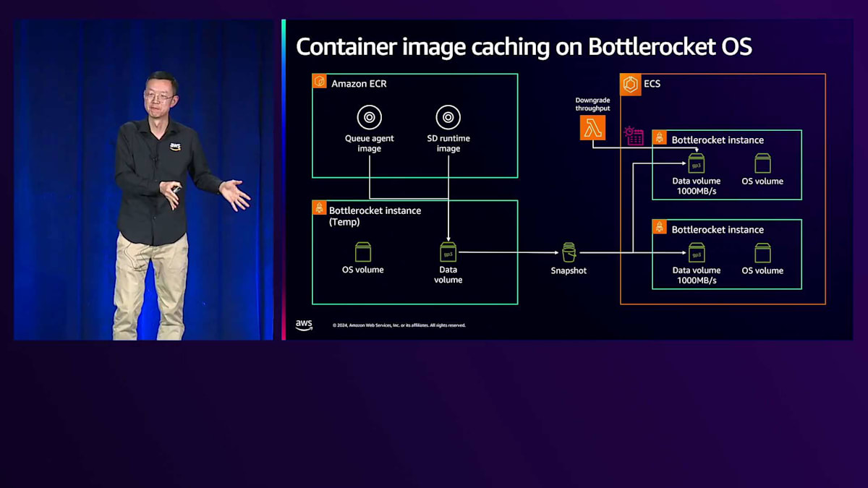Select gp3 Data volume icon in Temp instance

448,252
